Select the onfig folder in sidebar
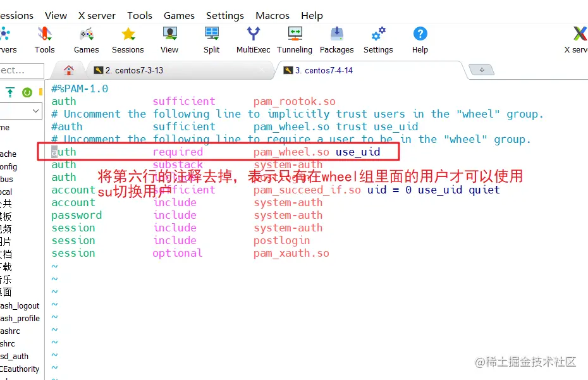Image resolution: width=588 pixels, height=380 pixels. point(9,166)
